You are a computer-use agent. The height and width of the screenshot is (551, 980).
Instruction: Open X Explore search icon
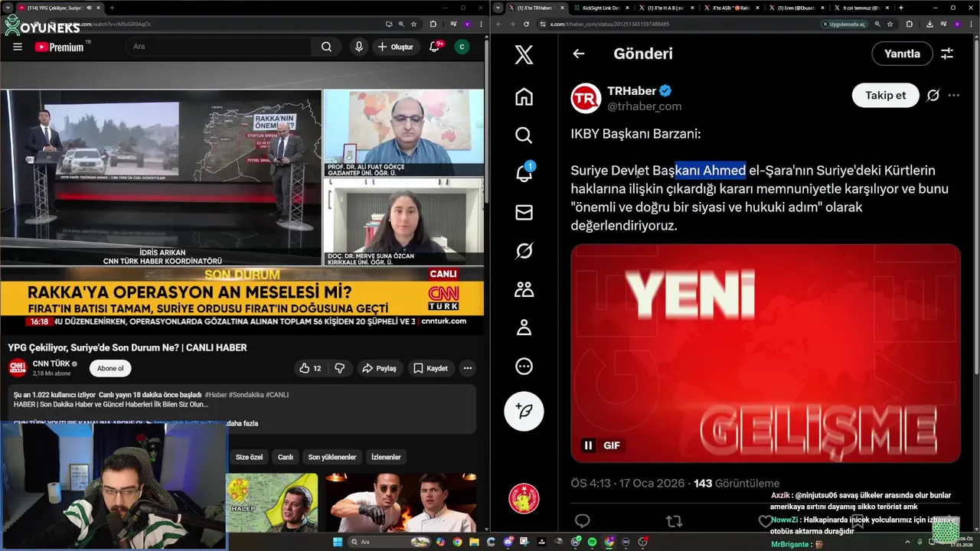pos(524,135)
